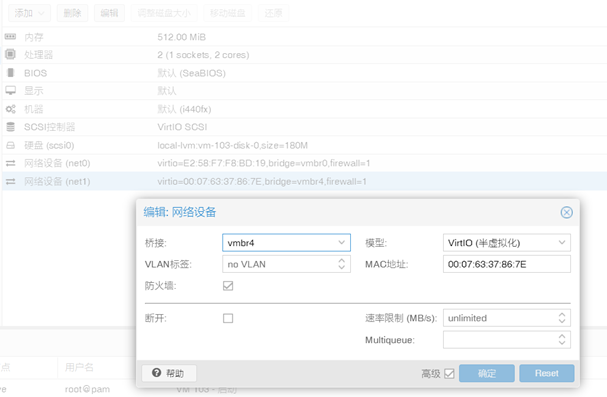Select the 网络设备 (net0) row
The height and width of the screenshot is (397, 607).
304,163
